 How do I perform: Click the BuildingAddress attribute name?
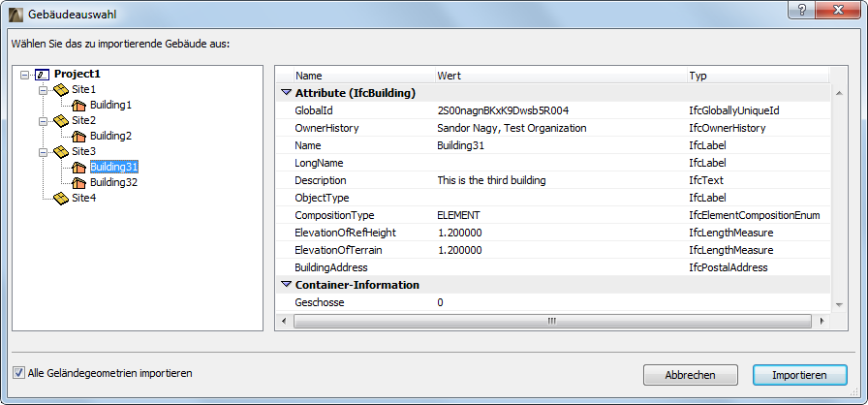pyautogui.click(x=331, y=267)
